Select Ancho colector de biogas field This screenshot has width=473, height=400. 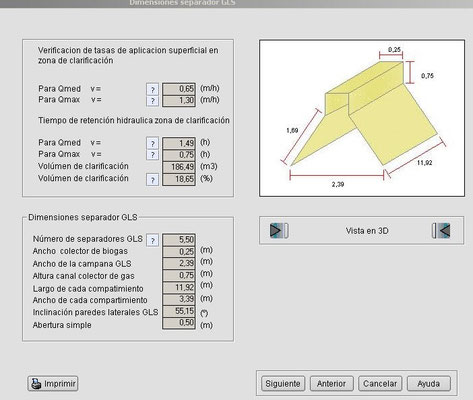(x=179, y=252)
